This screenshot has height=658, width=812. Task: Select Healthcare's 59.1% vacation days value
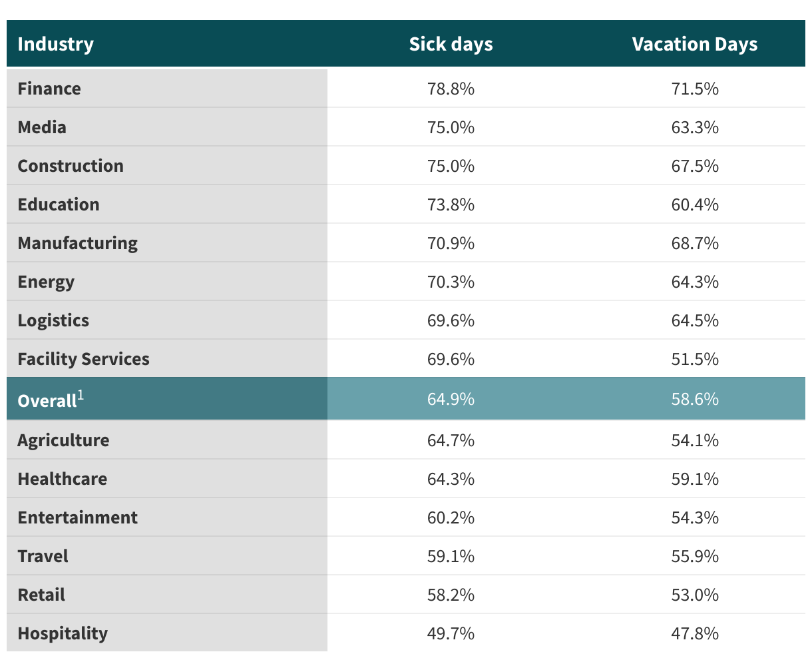point(695,479)
